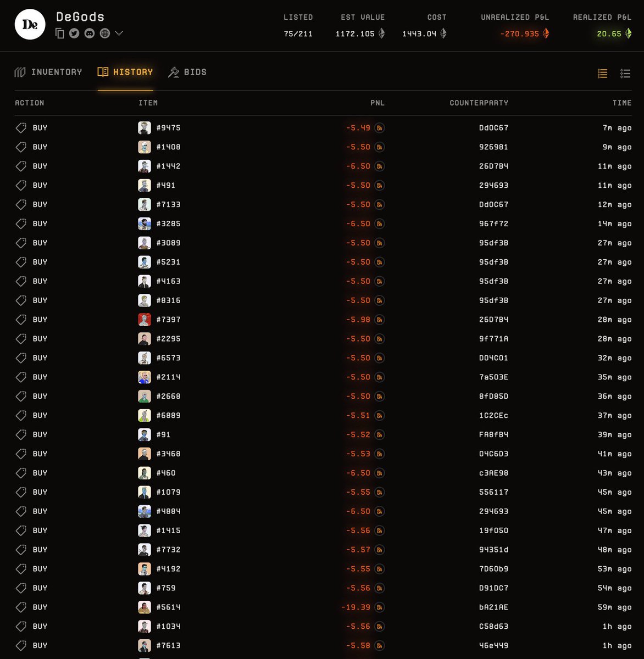
Task: Click the Action column header
Action: point(30,103)
